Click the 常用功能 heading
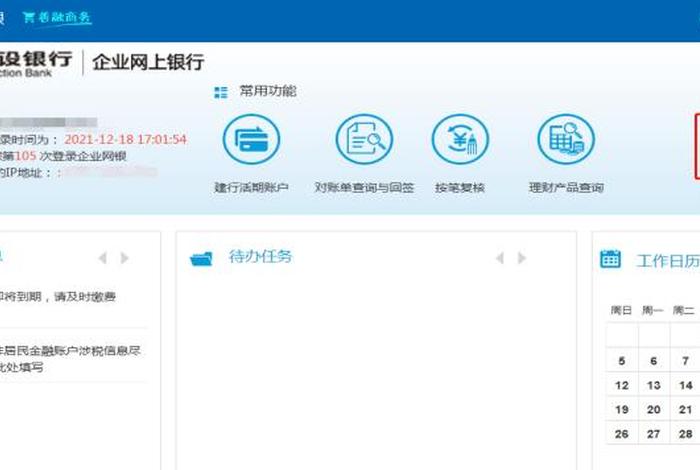Screen dimensions: 700x470 [268, 92]
